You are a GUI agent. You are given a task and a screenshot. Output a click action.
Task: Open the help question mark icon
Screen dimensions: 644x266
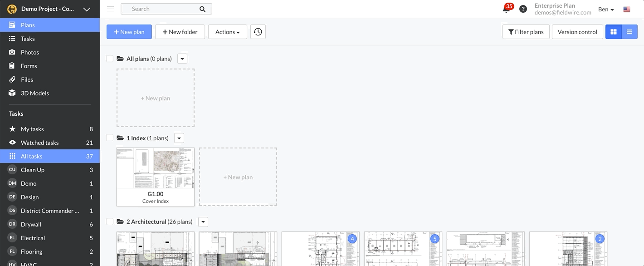click(x=523, y=8)
